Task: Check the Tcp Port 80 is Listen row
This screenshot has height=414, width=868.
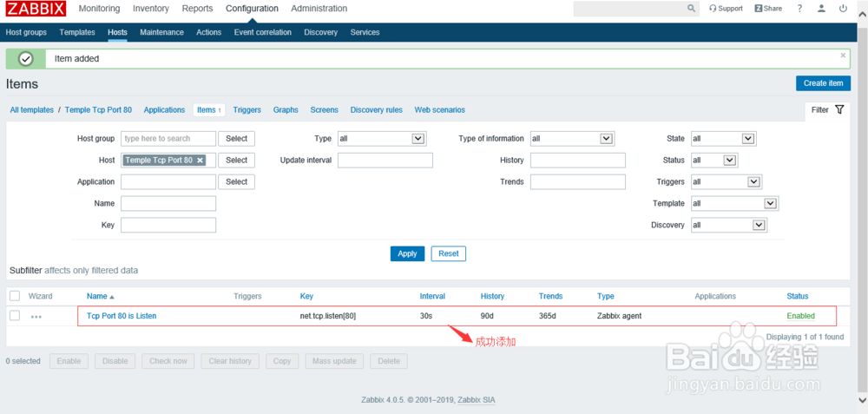Action: (15, 315)
